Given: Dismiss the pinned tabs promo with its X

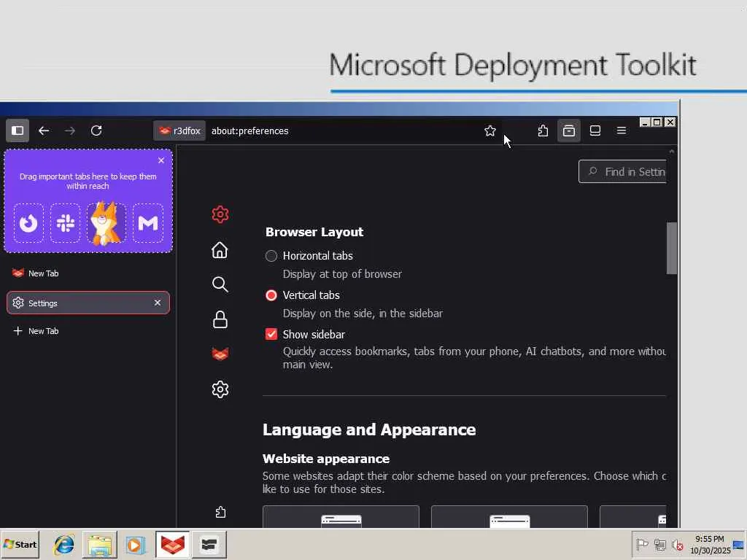Looking at the screenshot, I should point(161,160).
